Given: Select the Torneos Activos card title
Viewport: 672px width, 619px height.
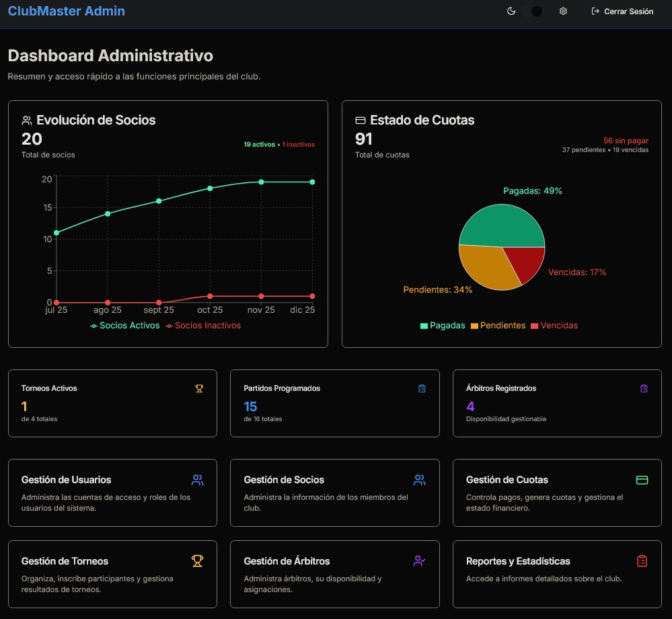Looking at the screenshot, I should (49, 388).
